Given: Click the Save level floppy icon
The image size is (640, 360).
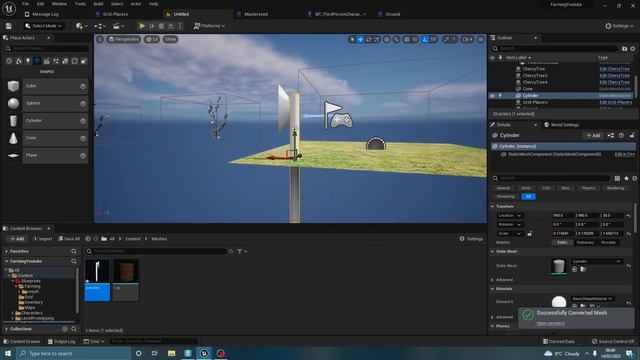Looking at the screenshot, I should [x=9, y=26].
